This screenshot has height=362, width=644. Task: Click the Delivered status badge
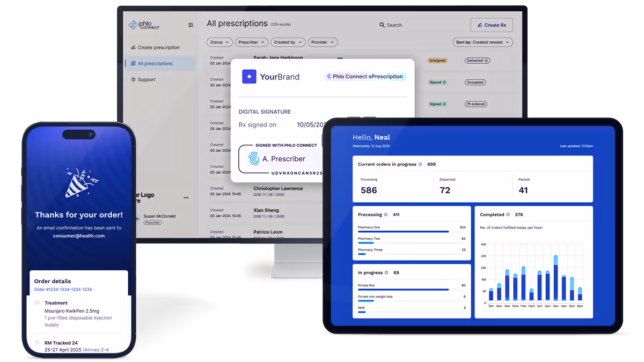pyautogui.click(x=478, y=61)
